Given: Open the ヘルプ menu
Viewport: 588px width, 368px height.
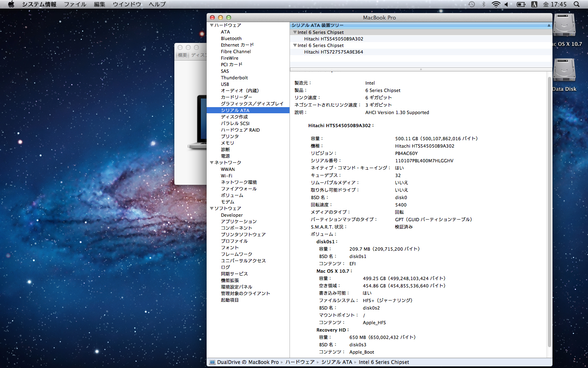Looking at the screenshot, I should pyautogui.click(x=157, y=4).
